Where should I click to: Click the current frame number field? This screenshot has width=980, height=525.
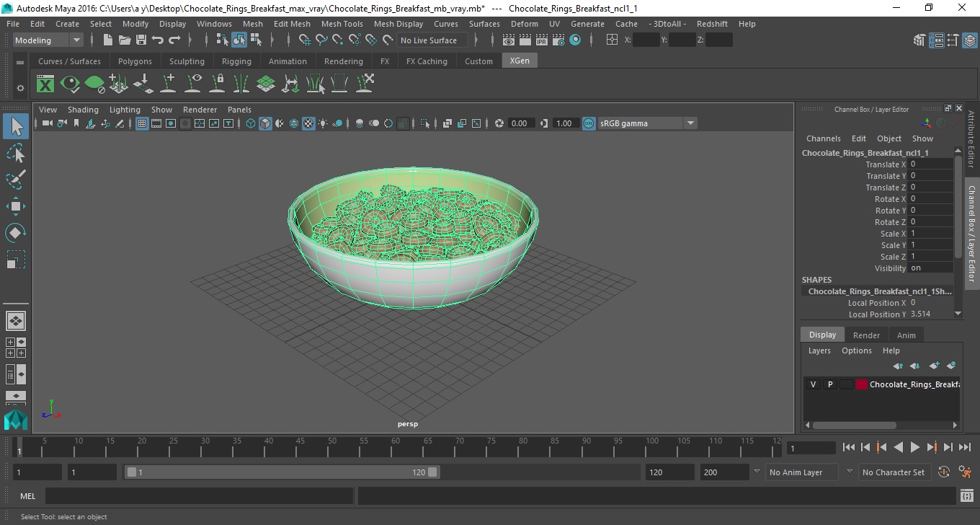pyautogui.click(x=811, y=448)
